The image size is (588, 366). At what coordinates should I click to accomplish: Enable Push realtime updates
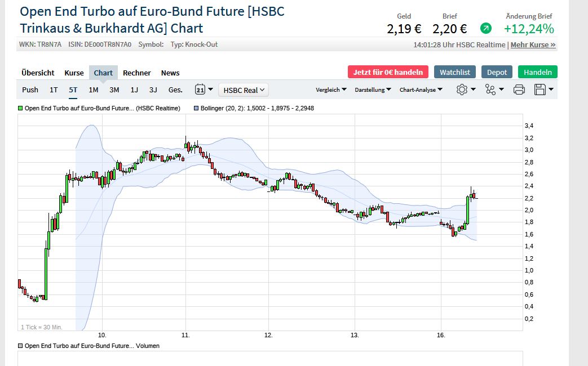(x=30, y=90)
